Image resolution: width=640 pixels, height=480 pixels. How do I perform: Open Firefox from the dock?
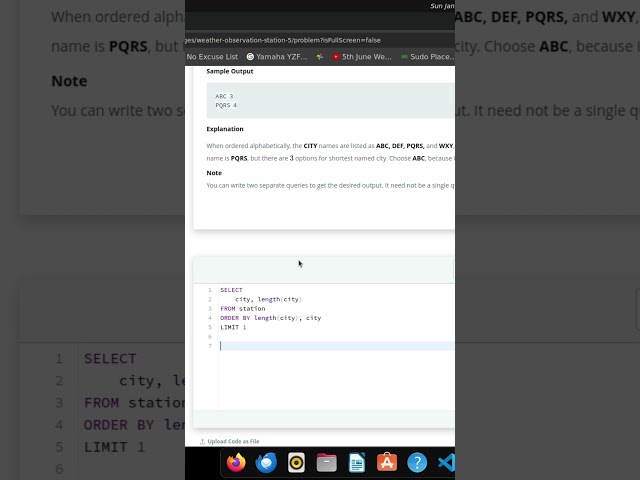click(236, 463)
